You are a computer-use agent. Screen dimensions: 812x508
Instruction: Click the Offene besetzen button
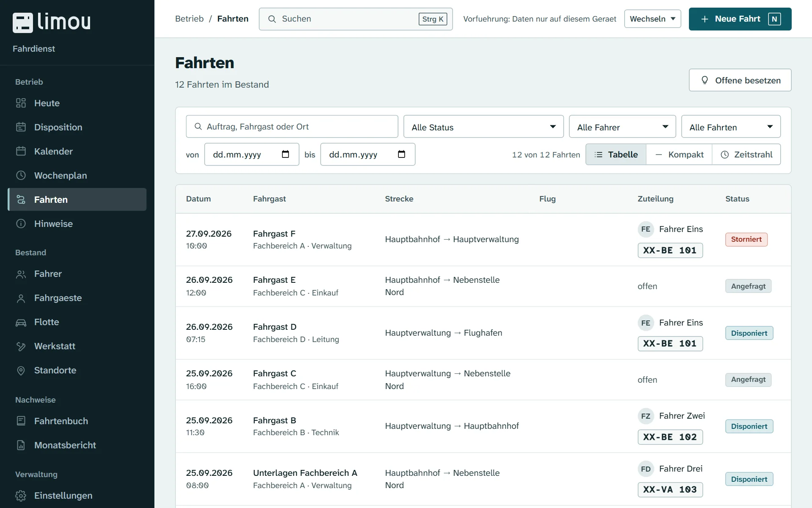pos(740,80)
